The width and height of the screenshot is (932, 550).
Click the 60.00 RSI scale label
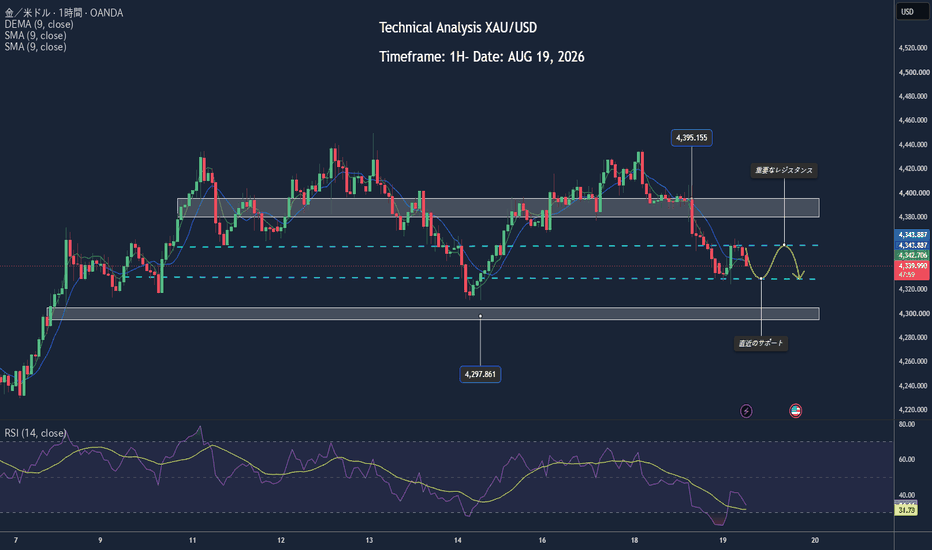906,460
